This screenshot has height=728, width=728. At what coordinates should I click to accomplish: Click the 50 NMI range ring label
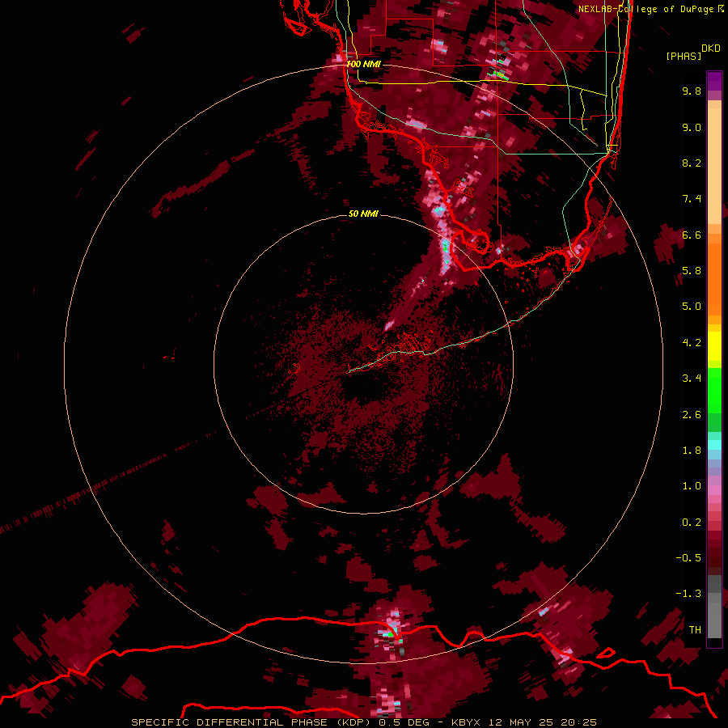tap(363, 214)
